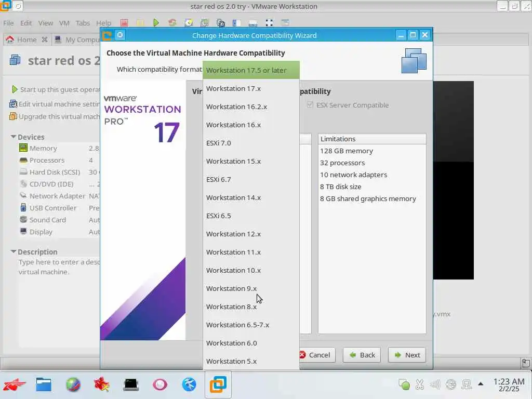Choose Workstation 6.5-7.x from the list
Image resolution: width=532 pixels, height=399 pixels.
coord(251,325)
